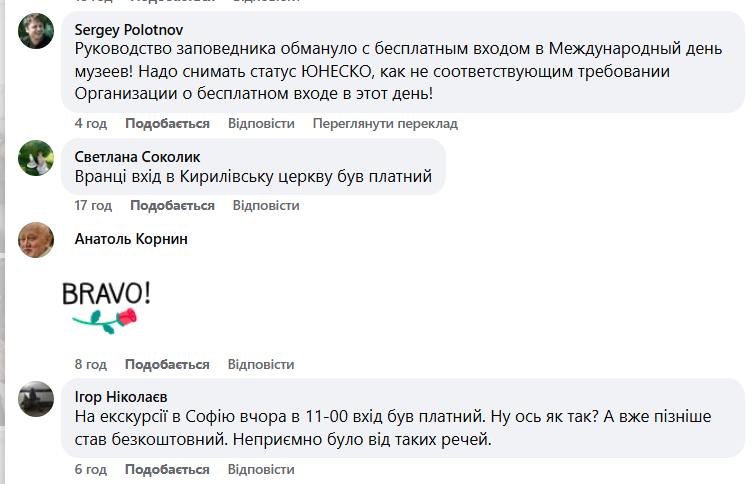Click Переглянути переклад to view translation
752x484 pixels.
tap(385, 123)
